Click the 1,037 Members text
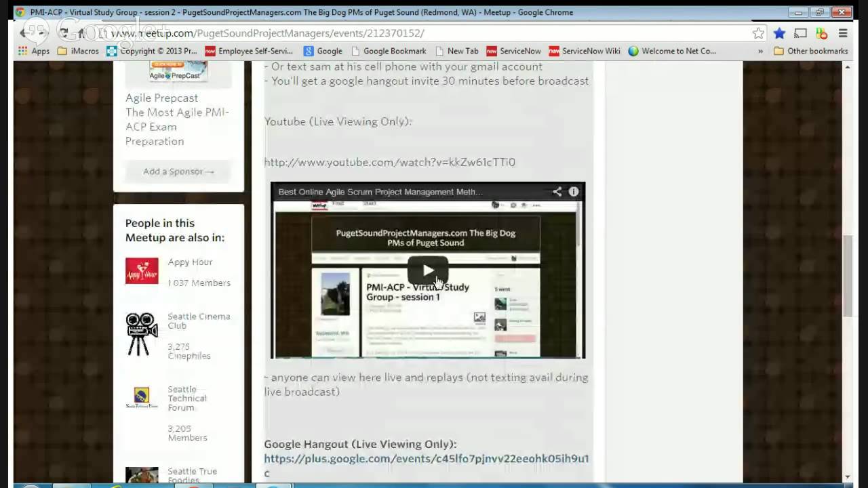Image resolution: width=868 pixels, height=488 pixels. 199,283
